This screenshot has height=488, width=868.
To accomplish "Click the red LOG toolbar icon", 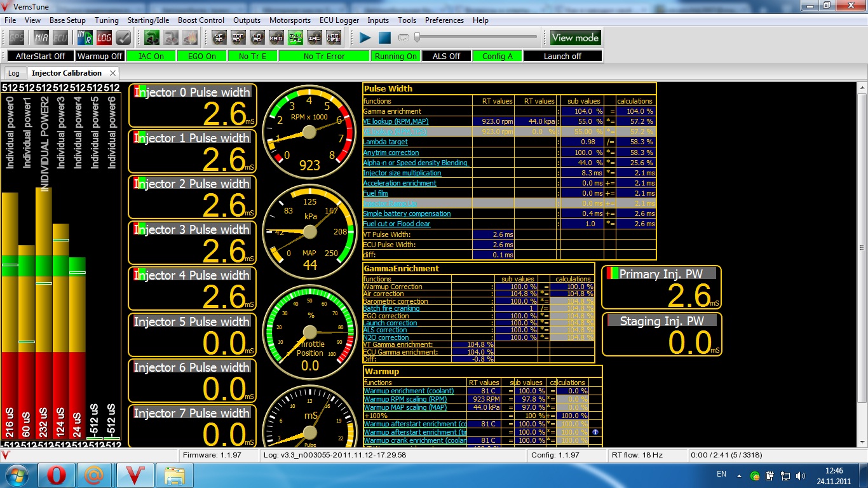I will (x=104, y=38).
